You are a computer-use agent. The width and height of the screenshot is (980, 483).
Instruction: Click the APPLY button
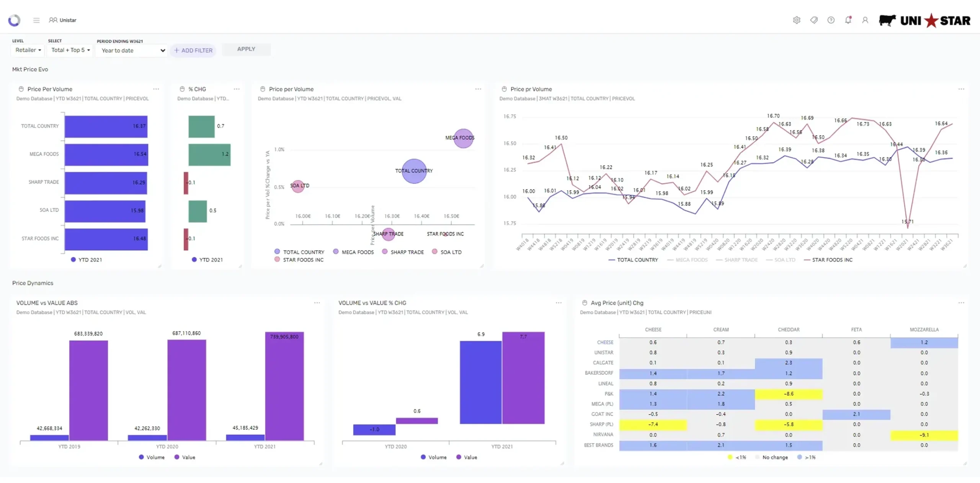pyautogui.click(x=246, y=49)
